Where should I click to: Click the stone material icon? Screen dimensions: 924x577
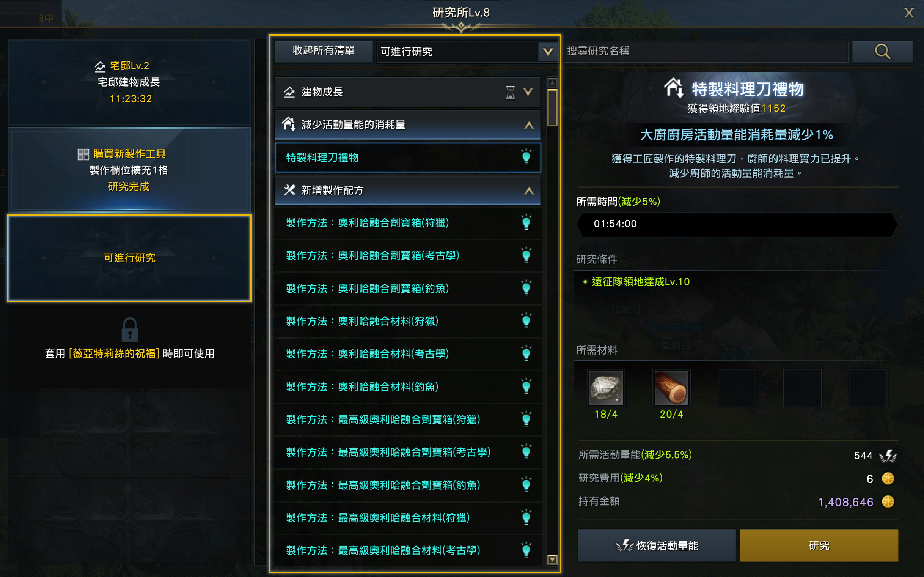606,388
